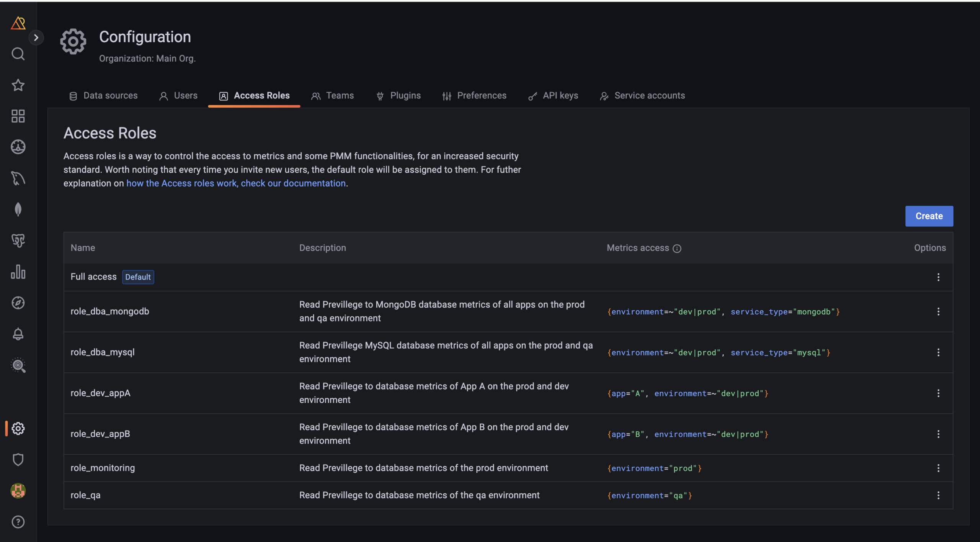The width and height of the screenshot is (980, 542).
Task: Click the Server admin shield icon
Action: (x=18, y=459)
